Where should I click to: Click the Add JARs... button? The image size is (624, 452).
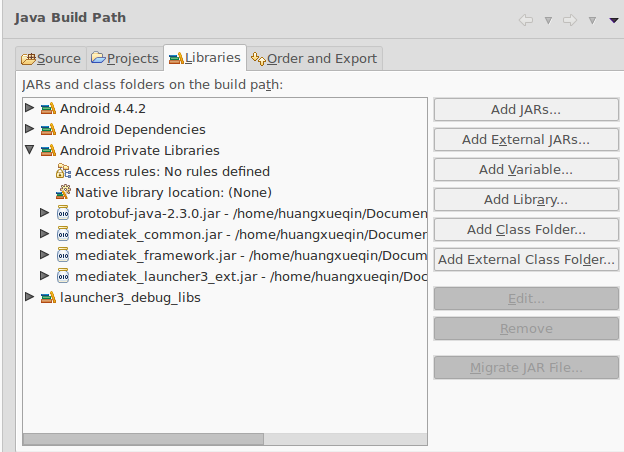coord(526,109)
